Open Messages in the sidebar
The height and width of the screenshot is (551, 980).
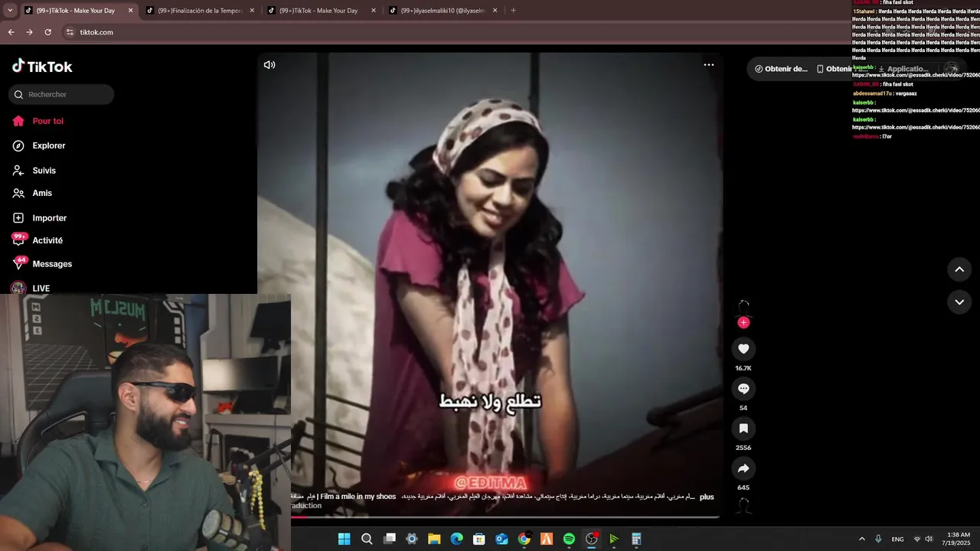(x=51, y=264)
